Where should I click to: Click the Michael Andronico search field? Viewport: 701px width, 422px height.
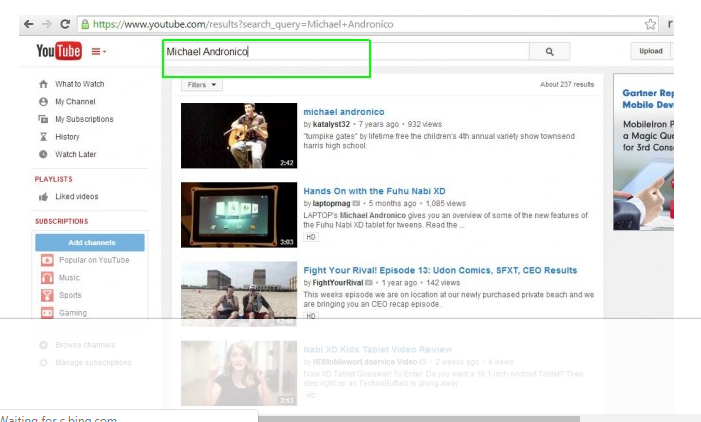point(346,51)
